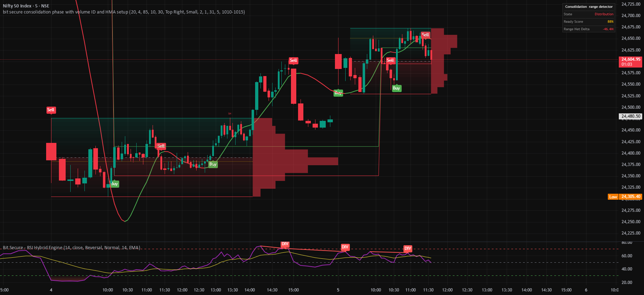Click the Consolidation range detector table header
The width and height of the screenshot is (644, 295).
pos(589,7)
